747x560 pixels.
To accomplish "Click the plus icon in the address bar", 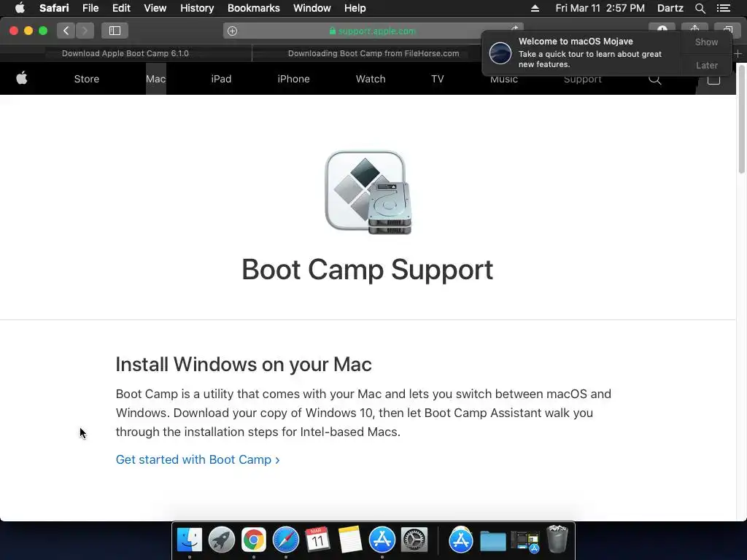I will tap(232, 31).
